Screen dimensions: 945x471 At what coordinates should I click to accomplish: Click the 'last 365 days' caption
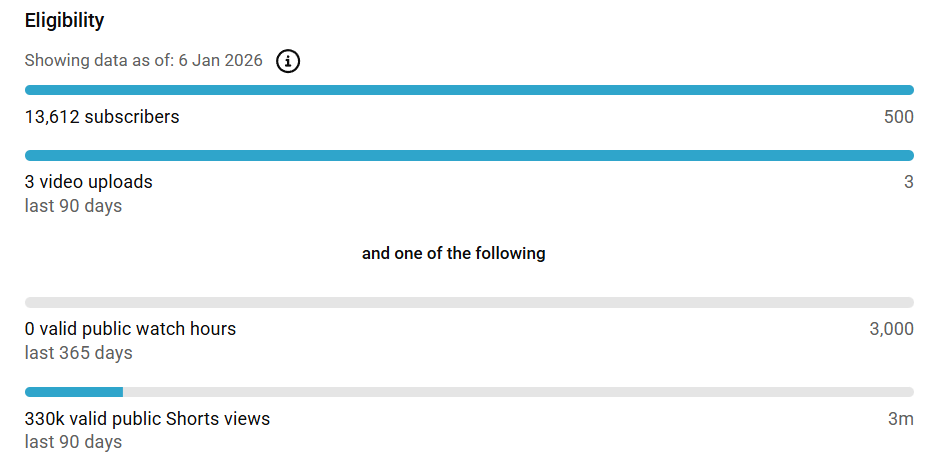78,353
